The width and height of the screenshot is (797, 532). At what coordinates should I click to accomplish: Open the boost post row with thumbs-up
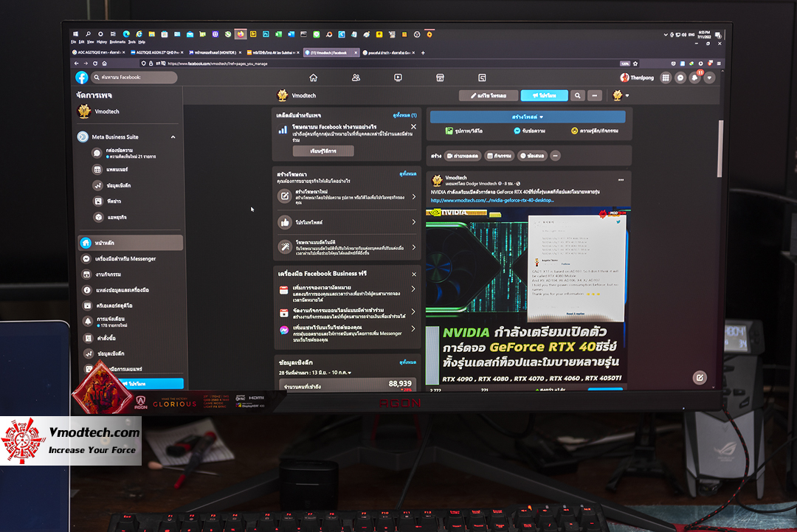click(x=347, y=222)
